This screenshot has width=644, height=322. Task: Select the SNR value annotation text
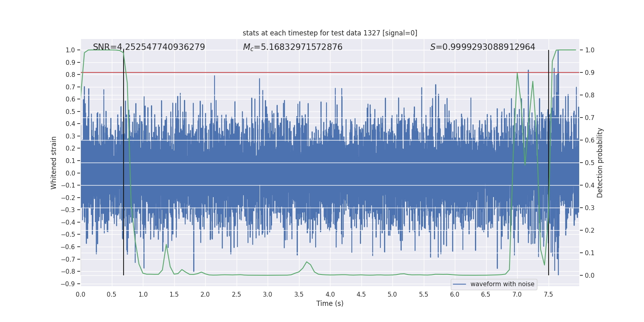[x=149, y=47]
